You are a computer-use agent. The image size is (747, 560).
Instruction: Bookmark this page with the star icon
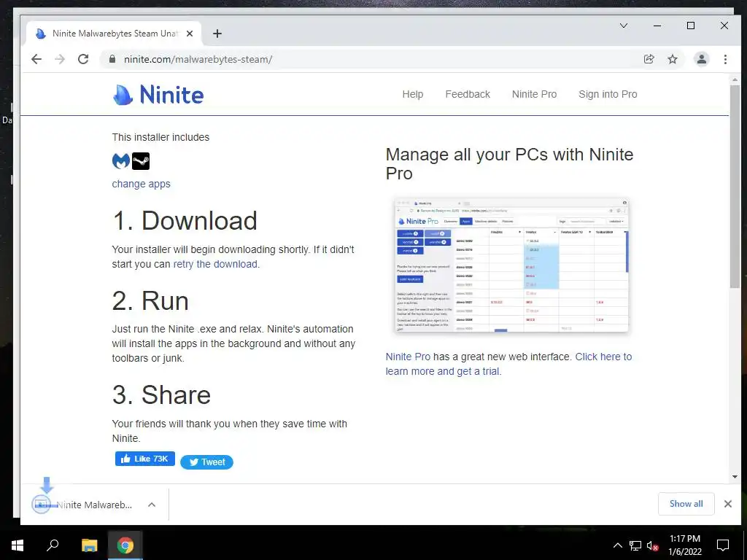pyautogui.click(x=672, y=59)
